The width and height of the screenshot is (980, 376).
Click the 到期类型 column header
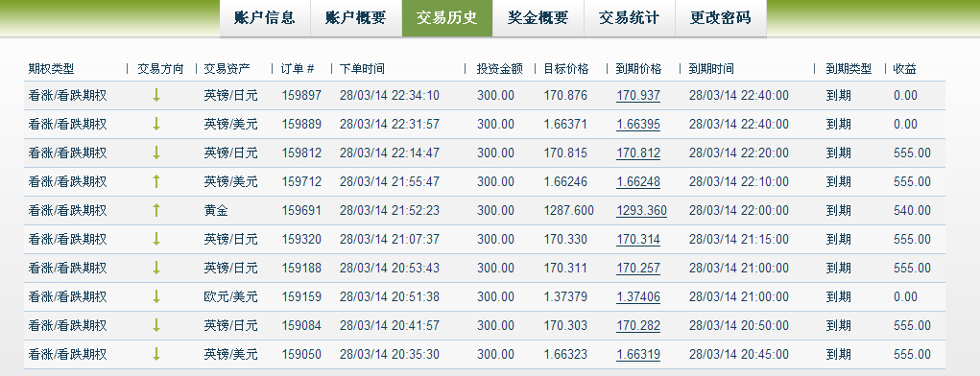849,69
